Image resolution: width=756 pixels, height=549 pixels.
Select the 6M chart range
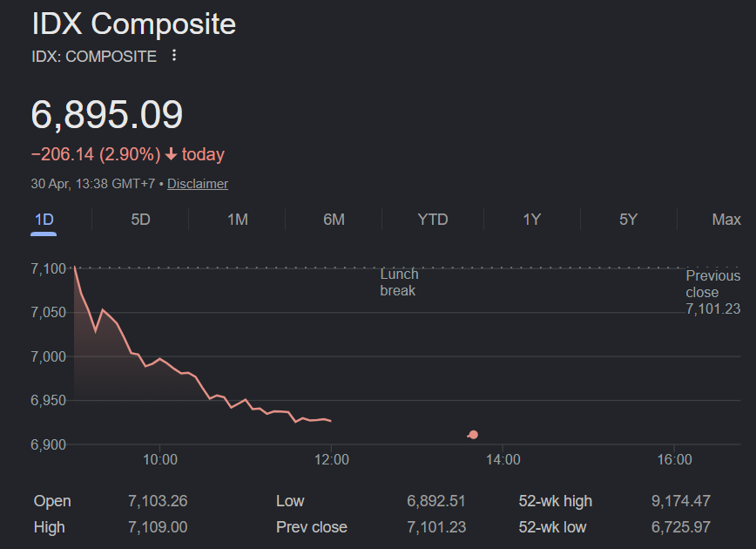[x=334, y=220]
